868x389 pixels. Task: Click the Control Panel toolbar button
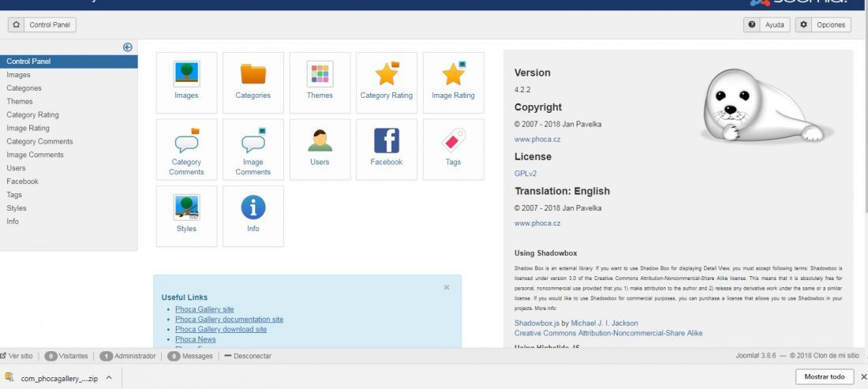pos(50,25)
